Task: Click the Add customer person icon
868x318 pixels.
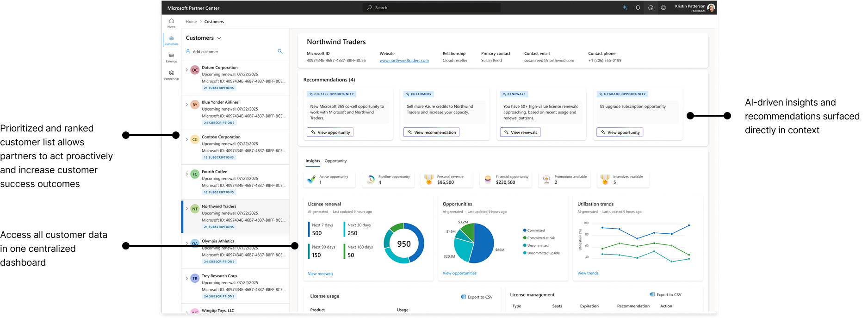Action: point(188,51)
